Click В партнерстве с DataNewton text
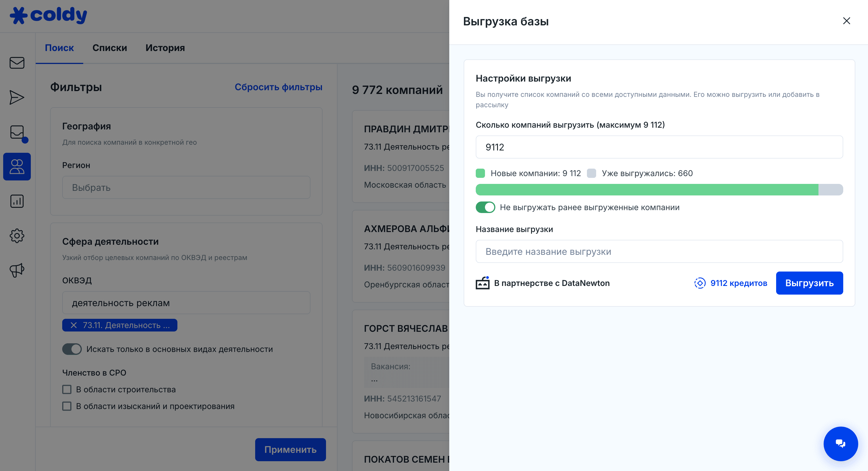The height and width of the screenshot is (471, 868). pos(551,283)
